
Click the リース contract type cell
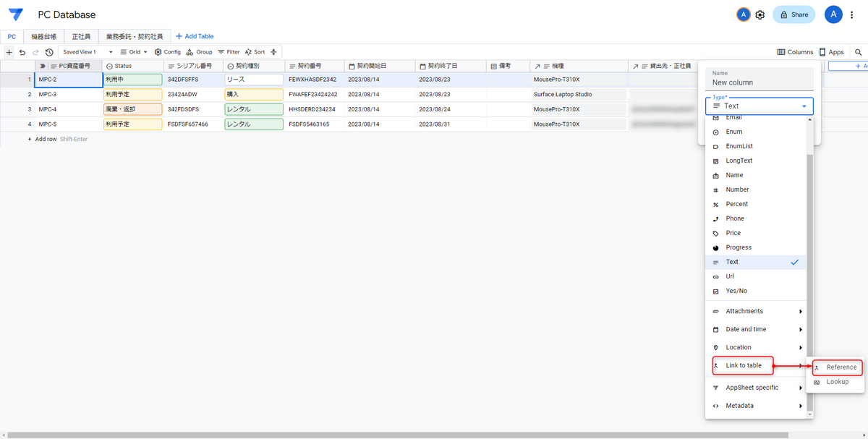coord(254,79)
